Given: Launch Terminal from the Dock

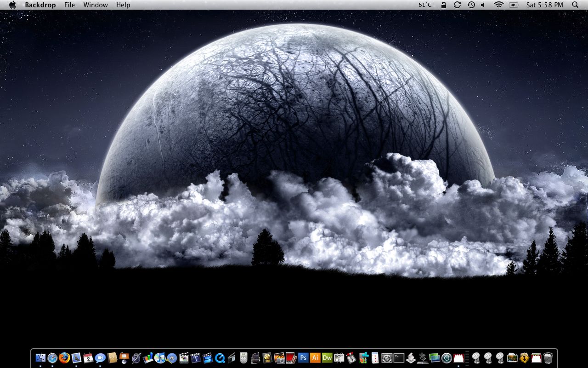Looking at the screenshot, I should [399, 357].
